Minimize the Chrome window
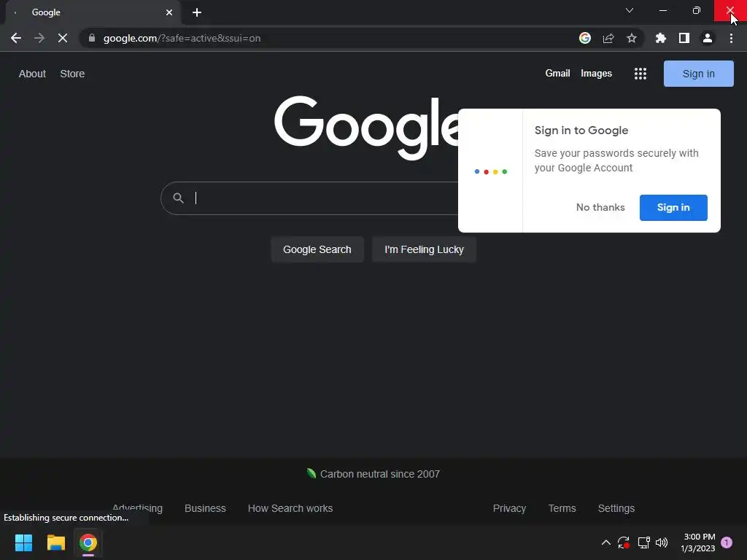This screenshot has height=560, width=747. (662, 10)
